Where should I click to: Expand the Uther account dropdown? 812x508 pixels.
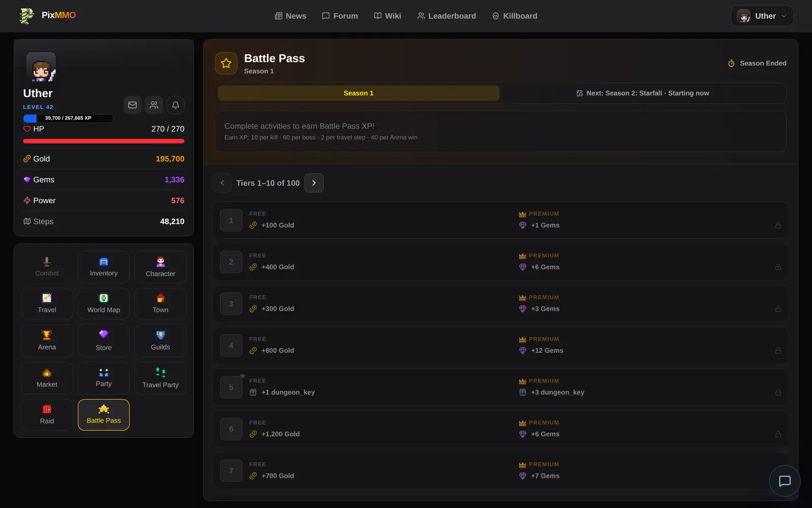point(762,16)
